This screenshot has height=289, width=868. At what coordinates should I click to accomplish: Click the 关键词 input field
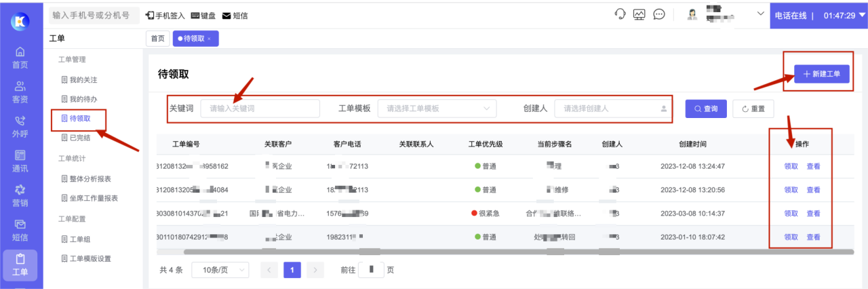coord(260,109)
